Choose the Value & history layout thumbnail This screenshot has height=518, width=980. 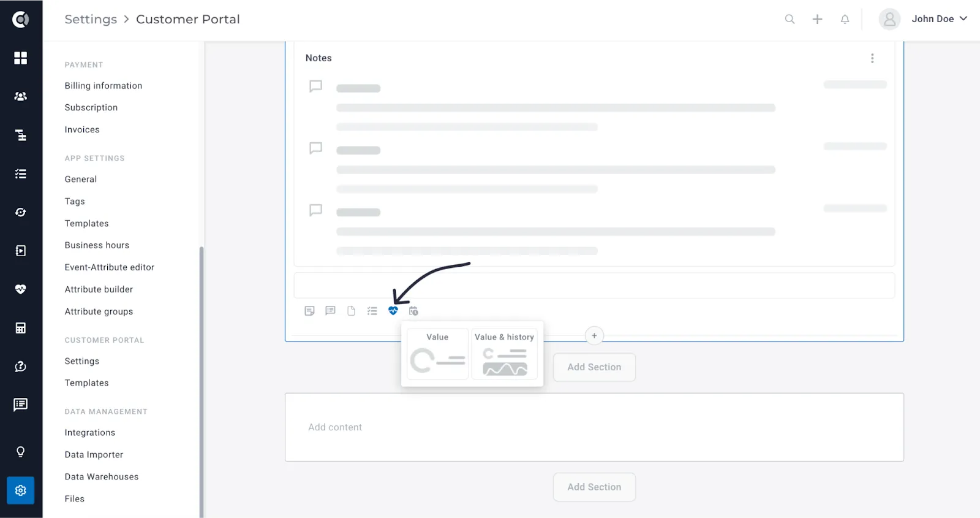click(505, 354)
